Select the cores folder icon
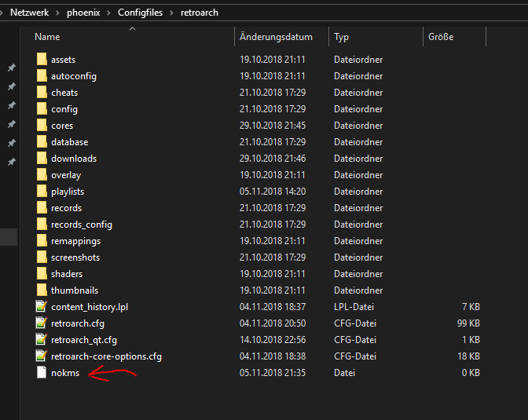528x420 pixels. point(42,126)
